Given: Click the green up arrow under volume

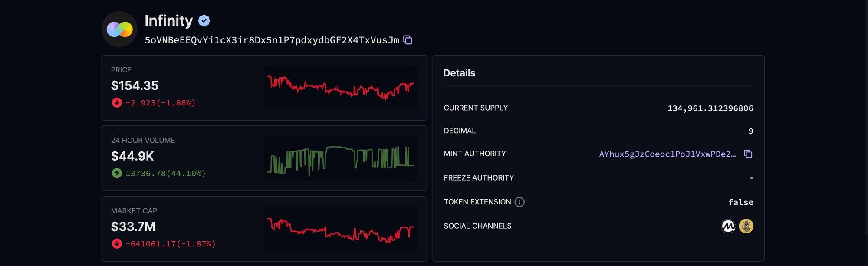Looking at the screenshot, I should [x=117, y=174].
